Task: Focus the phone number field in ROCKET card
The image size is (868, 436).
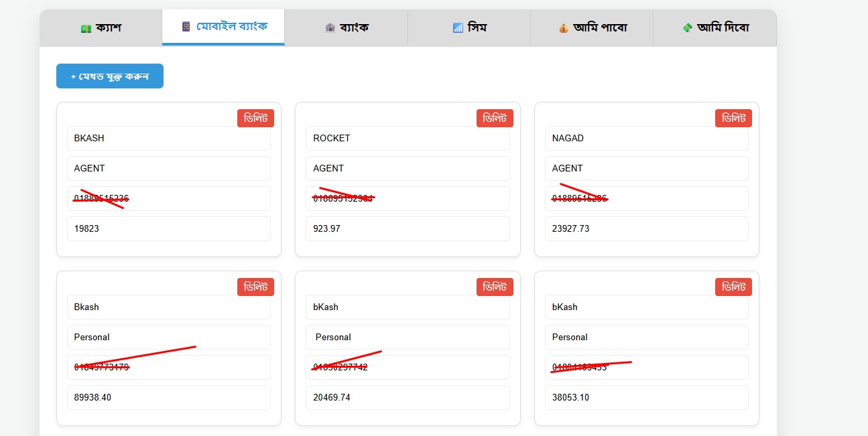Action: (x=408, y=198)
